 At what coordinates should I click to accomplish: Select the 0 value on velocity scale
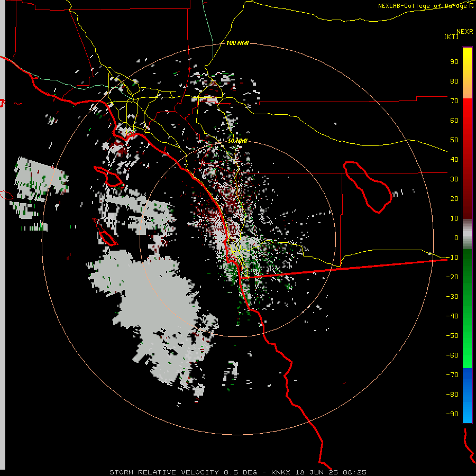pos(456,237)
